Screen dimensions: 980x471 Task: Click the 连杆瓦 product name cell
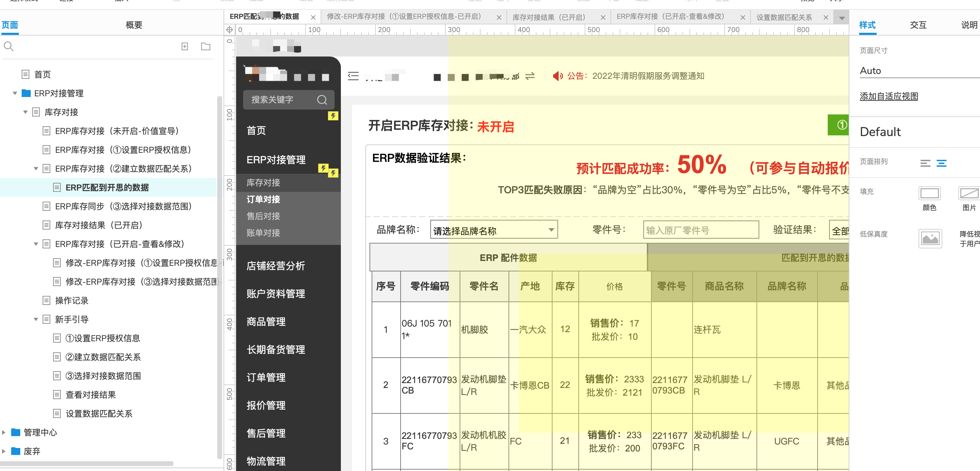click(724, 329)
